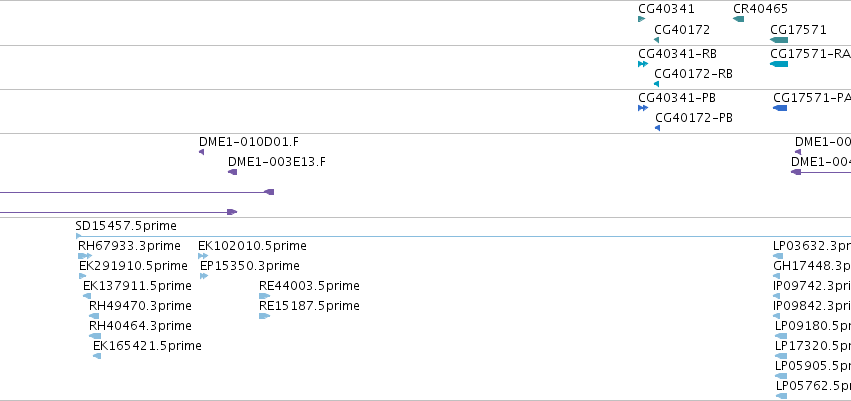Click the EK102010.5prime double-arrow glyph
This screenshot has height=401, width=851.
pyautogui.click(x=203, y=256)
